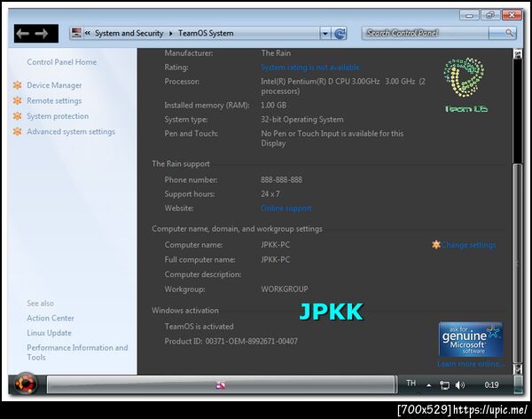Click the search magnifier icon

[x=509, y=33]
